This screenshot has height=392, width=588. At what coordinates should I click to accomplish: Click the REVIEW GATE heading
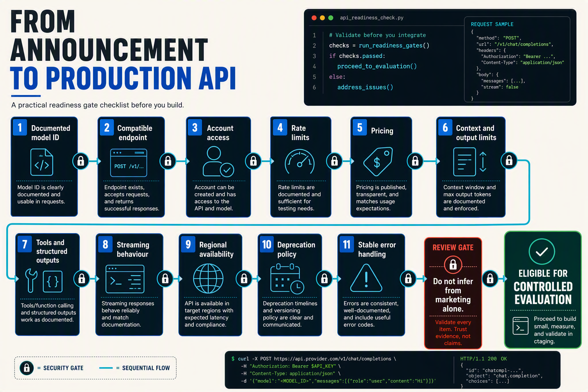click(453, 248)
